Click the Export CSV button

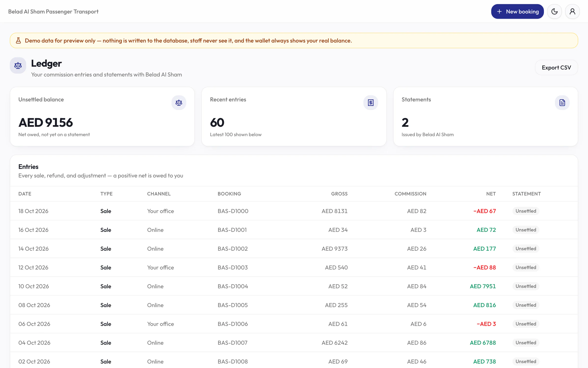tap(556, 67)
